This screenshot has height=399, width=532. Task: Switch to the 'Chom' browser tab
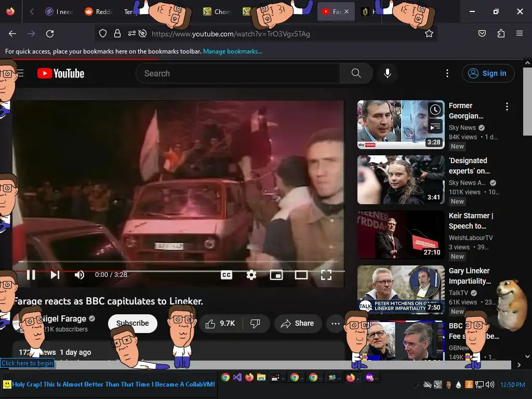pyautogui.click(x=218, y=11)
